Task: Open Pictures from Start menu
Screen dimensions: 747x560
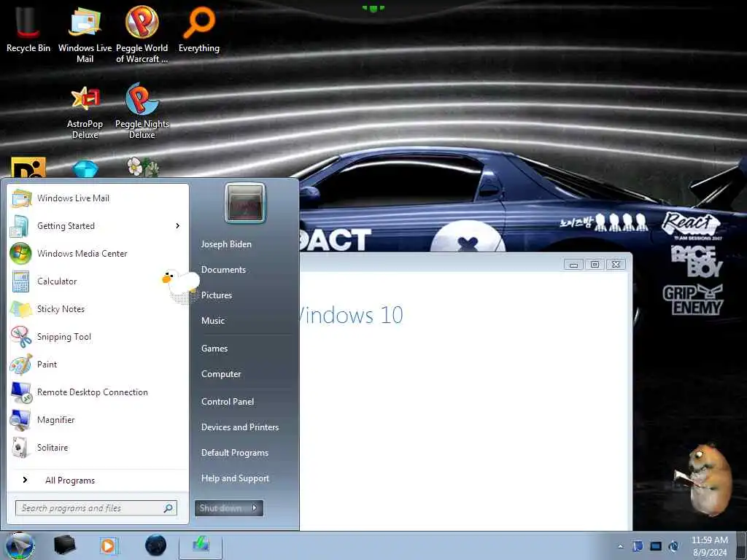Action: point(216,296)
